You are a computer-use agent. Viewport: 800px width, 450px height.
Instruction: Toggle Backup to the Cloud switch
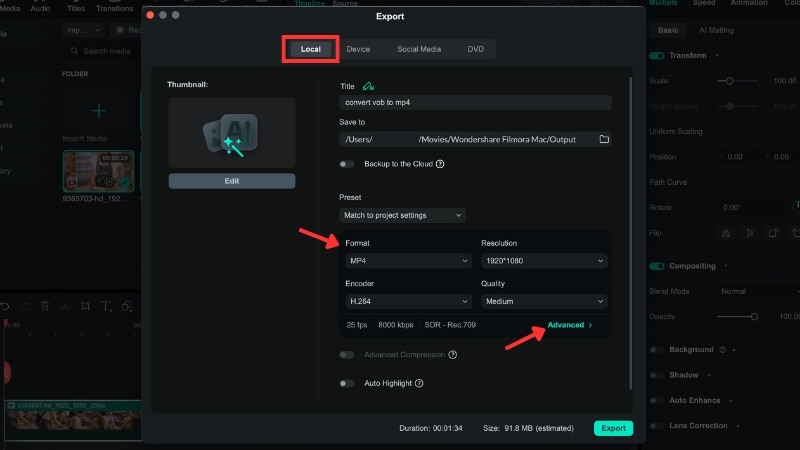pos(346,164)
